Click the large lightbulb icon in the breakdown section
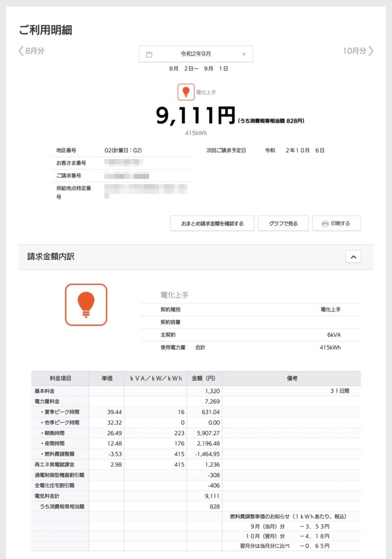The height and width of the screenshot is (559, 392). 86,305
